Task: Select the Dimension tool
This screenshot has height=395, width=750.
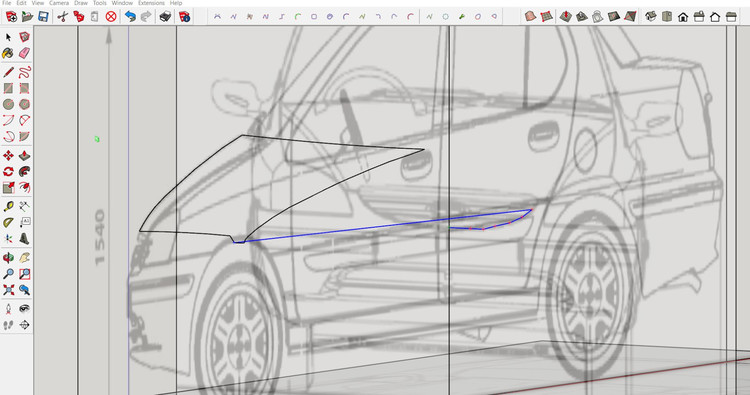Action: point(24,207)
